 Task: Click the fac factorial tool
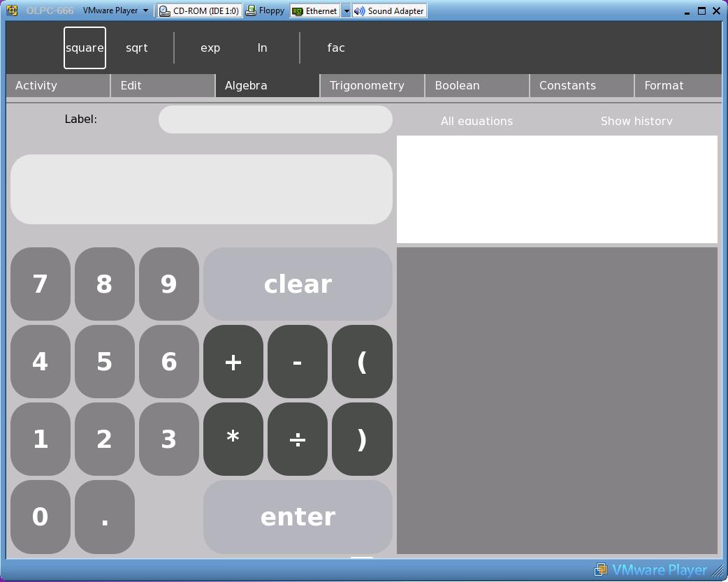coord(336,48)
